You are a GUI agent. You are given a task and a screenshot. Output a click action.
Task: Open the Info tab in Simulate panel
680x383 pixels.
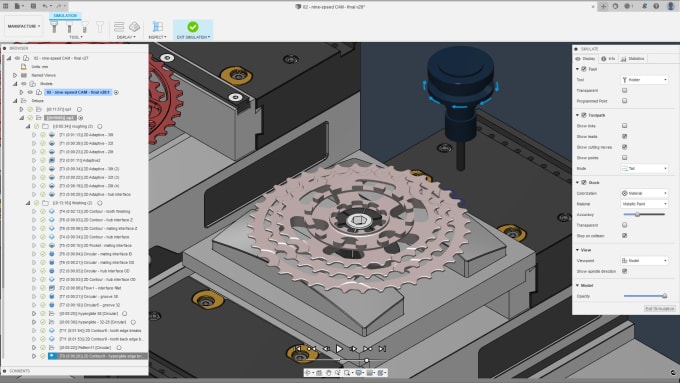(x=608, y=59)
